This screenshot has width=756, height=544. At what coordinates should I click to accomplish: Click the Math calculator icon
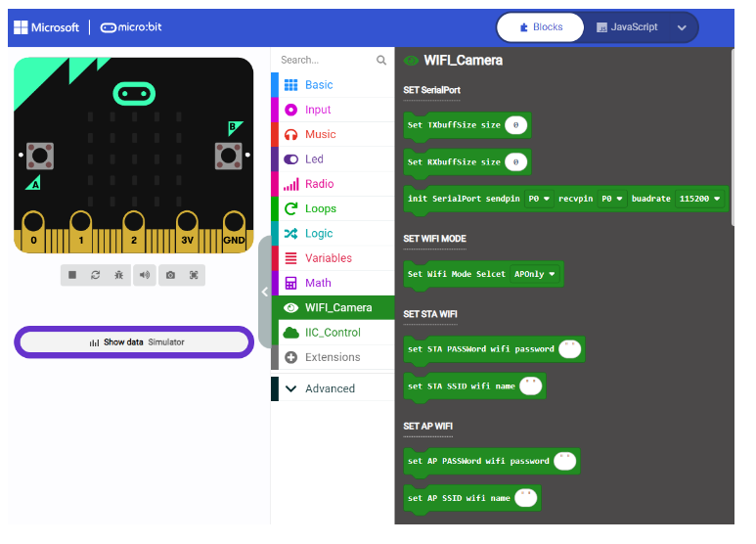tap(290, 283)
